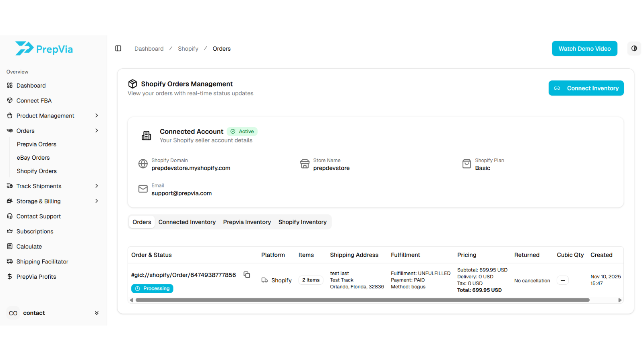Click the Calculate calculator icon
Viewport: 644px width, 362px height.
tap(10, 247)
